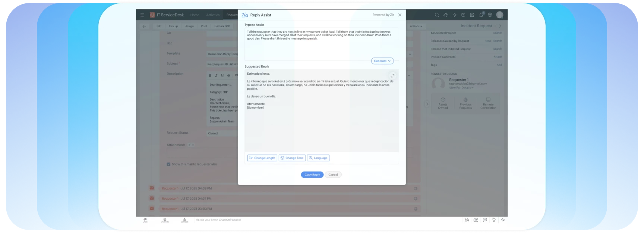Click Print in the request toolbar

click(204, 26)
